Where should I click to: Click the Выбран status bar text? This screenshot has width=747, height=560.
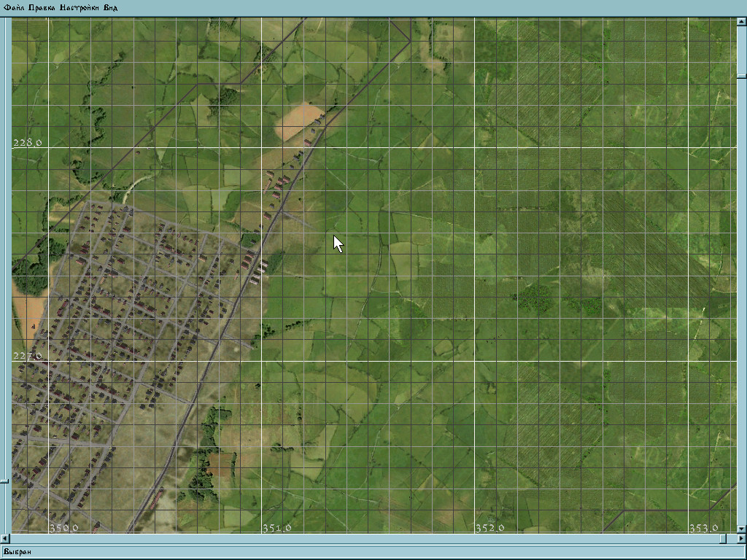(x=18, y=551)
